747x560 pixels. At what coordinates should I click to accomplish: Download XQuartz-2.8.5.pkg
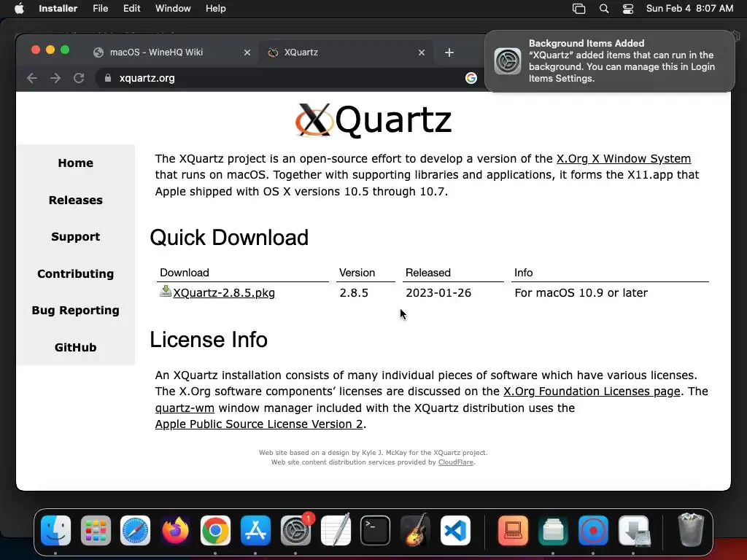pos(224,293)
